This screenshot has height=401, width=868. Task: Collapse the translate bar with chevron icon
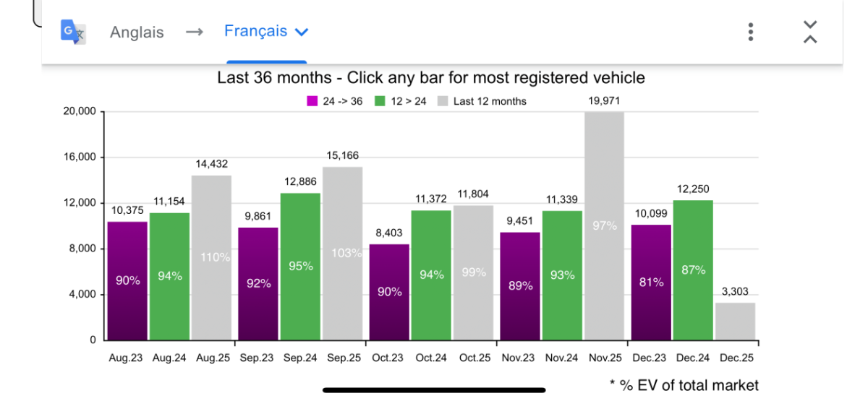pyautogui.click(x=810, y=32)
